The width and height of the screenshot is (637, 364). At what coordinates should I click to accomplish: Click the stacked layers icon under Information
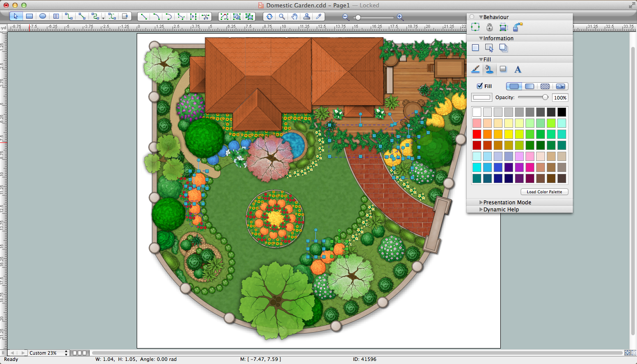click(x=503, y=48)
